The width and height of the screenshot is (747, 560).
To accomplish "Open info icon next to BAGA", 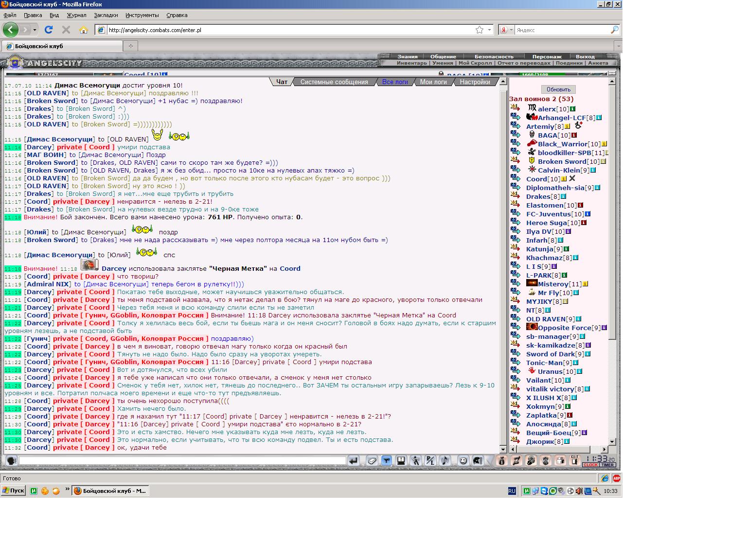I will [x=574, y=135].
